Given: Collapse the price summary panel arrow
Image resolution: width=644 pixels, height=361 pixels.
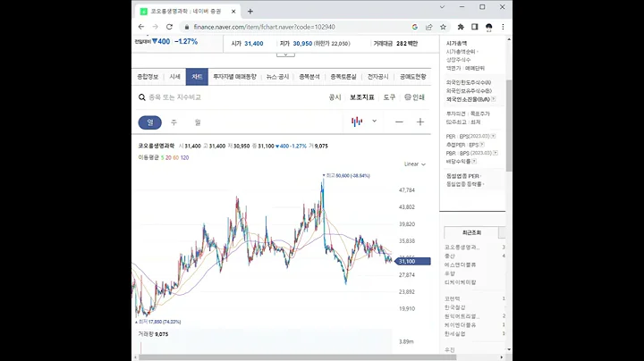Looking at the screenshot, I should click(x=285, y=55).
